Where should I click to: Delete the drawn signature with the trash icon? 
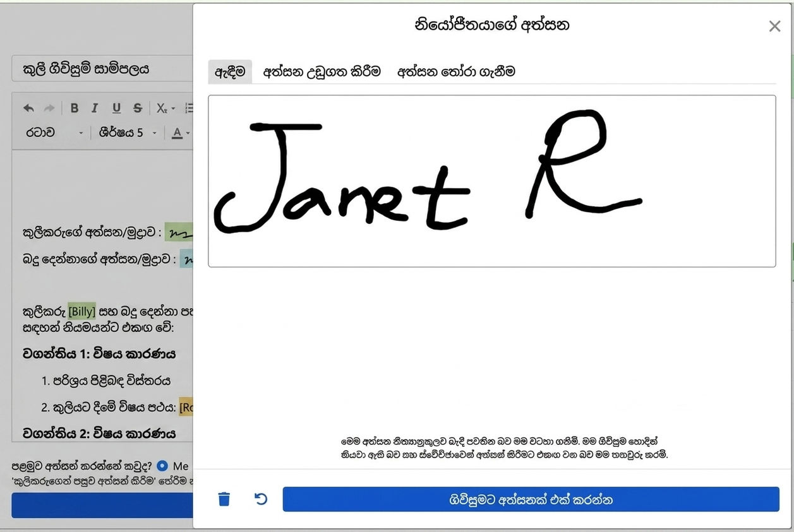224,499
